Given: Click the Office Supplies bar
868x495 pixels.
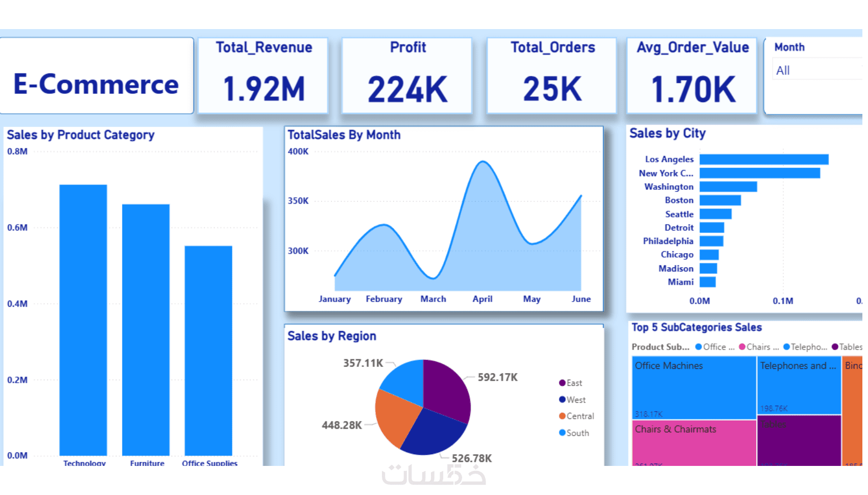Looking at the screenshot, I should pyautogui.click(x=208, y=351).
